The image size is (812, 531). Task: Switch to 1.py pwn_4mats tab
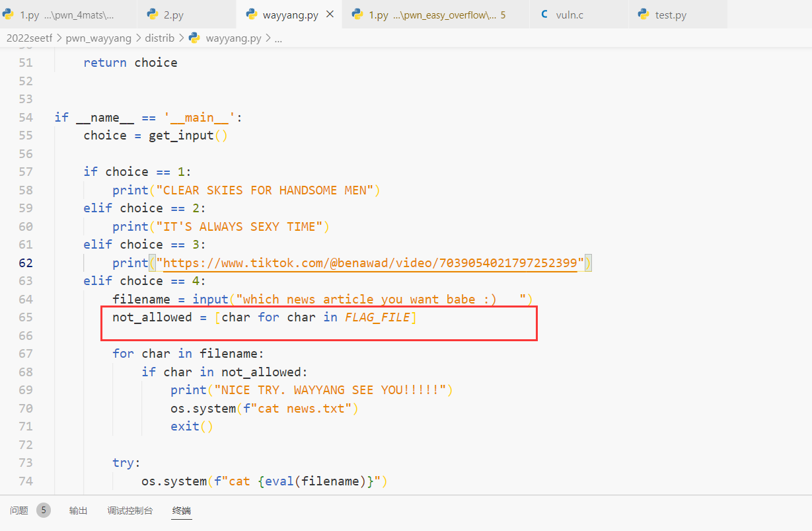(69, 15)
